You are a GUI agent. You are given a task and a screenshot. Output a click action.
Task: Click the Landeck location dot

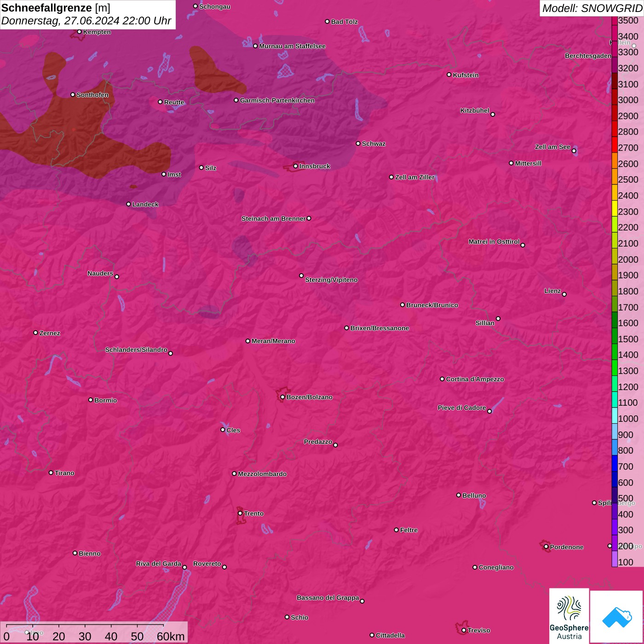(x=129, y=204)
